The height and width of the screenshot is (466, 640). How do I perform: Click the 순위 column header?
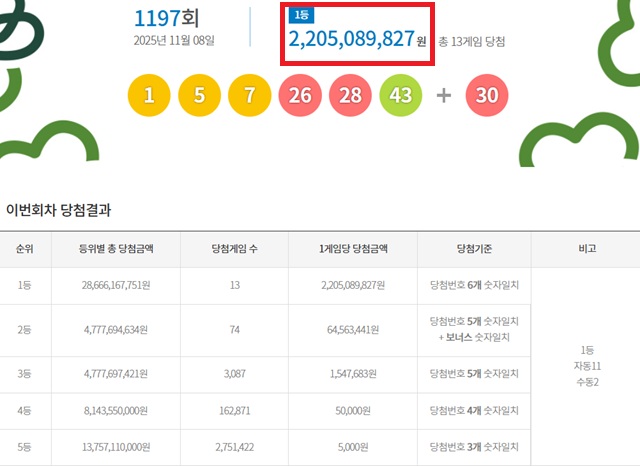click(25, 250)
